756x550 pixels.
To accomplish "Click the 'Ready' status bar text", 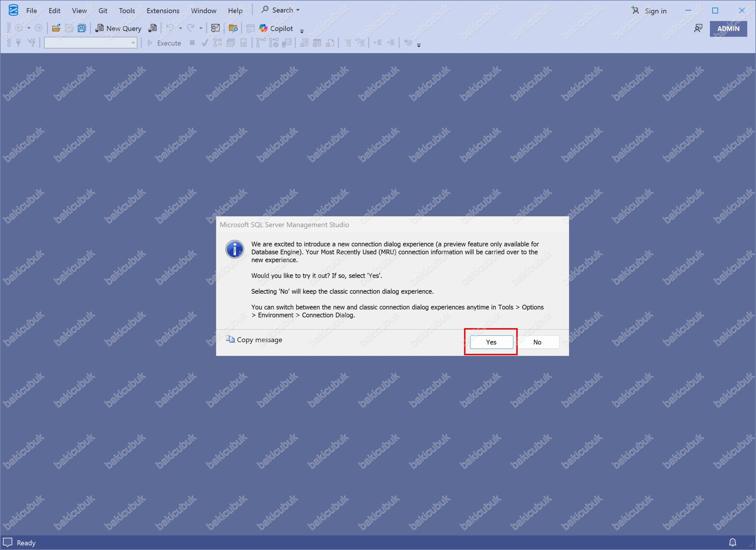I will [x=26, y=543].
